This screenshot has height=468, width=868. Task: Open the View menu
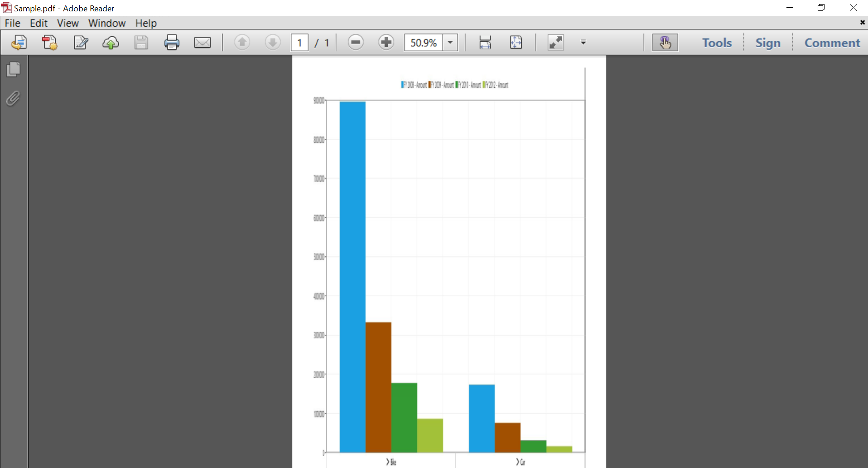68,23
